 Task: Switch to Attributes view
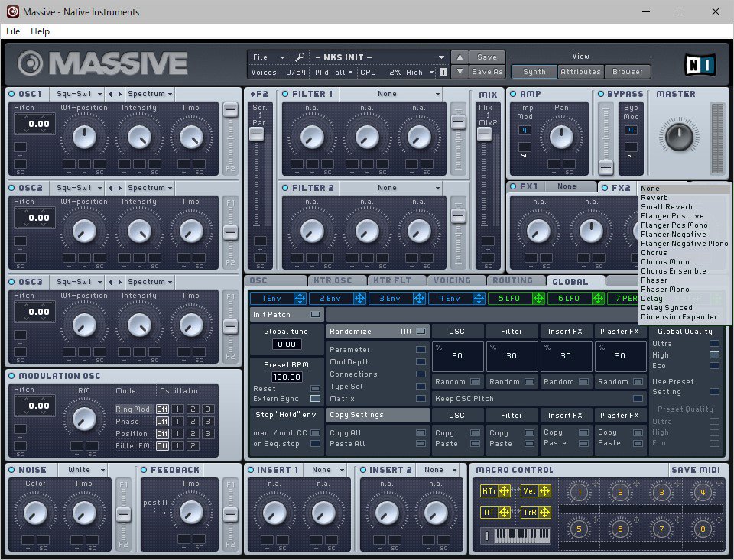pyautogui.click(x=580, y=72)
